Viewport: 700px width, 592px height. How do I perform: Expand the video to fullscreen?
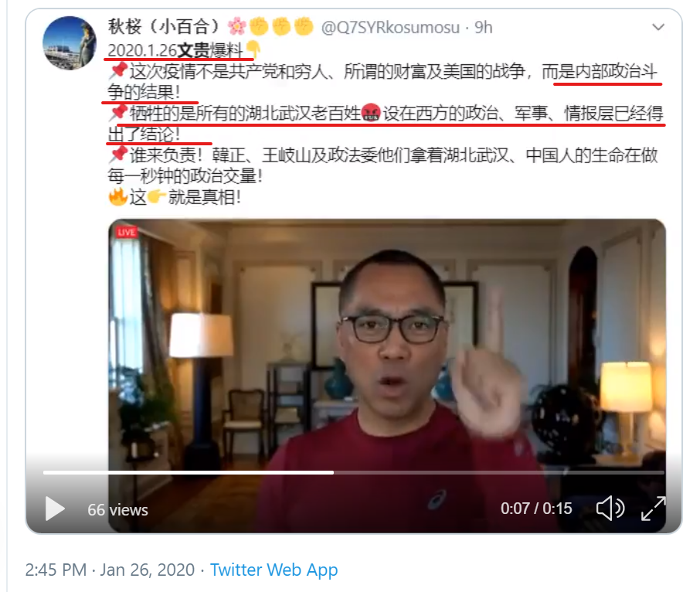[x=653, y=508]
